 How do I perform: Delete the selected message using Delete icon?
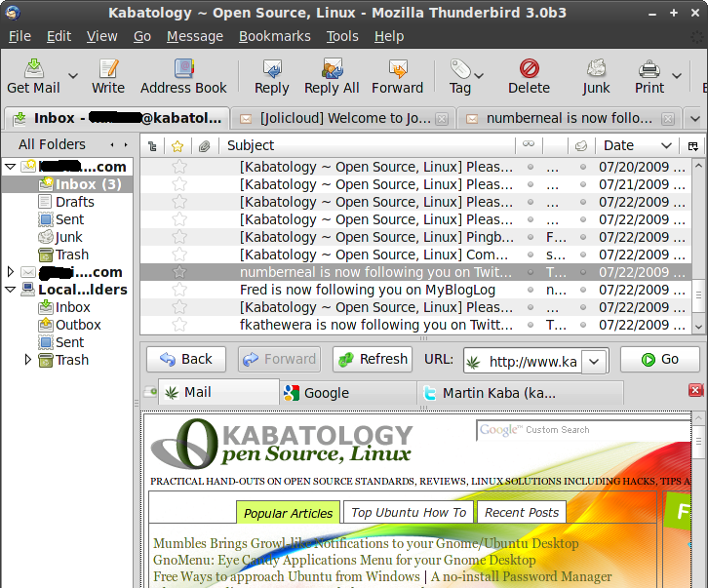tap(529, 69)
